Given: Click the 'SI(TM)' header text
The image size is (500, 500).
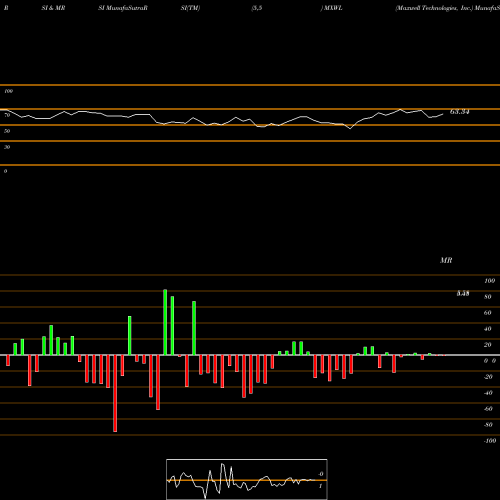Looking at the screenshot, I should [190, 8].
